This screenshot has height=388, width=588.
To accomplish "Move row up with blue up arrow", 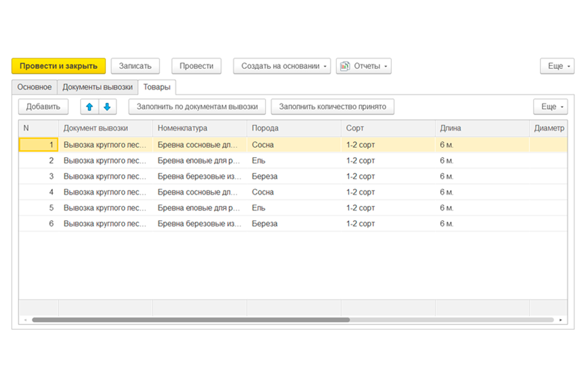I will coord(89,107).
